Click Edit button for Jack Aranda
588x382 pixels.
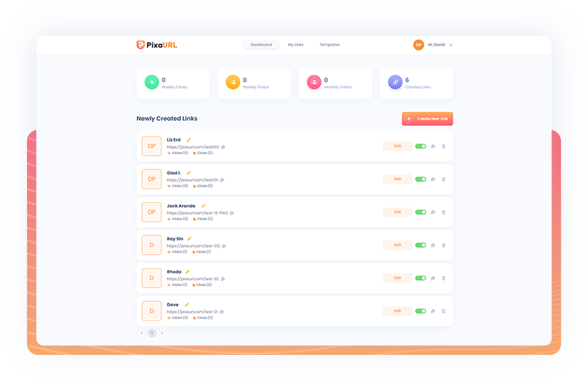397,212
